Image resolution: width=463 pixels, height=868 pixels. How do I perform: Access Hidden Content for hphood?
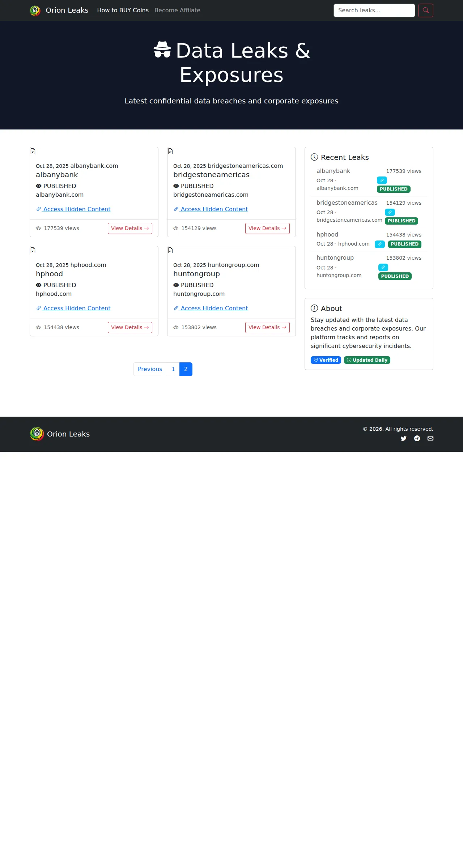coord(73,308)
